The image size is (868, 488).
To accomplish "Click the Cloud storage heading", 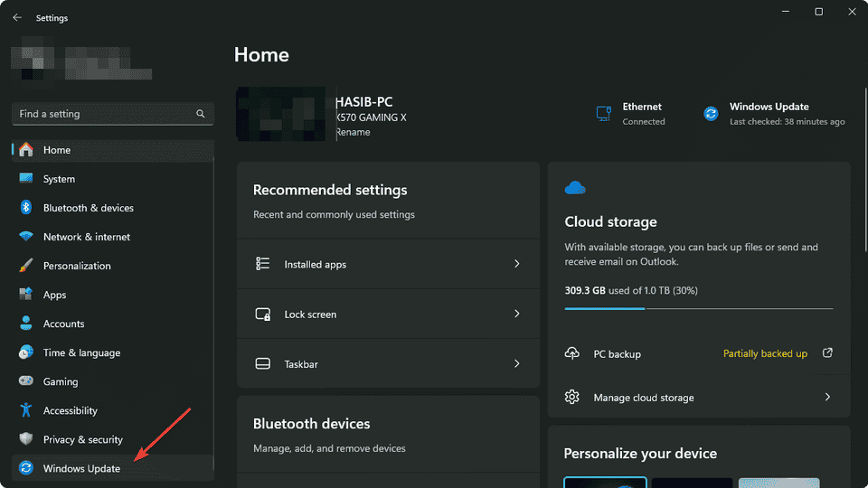I will tap(610, 221).
